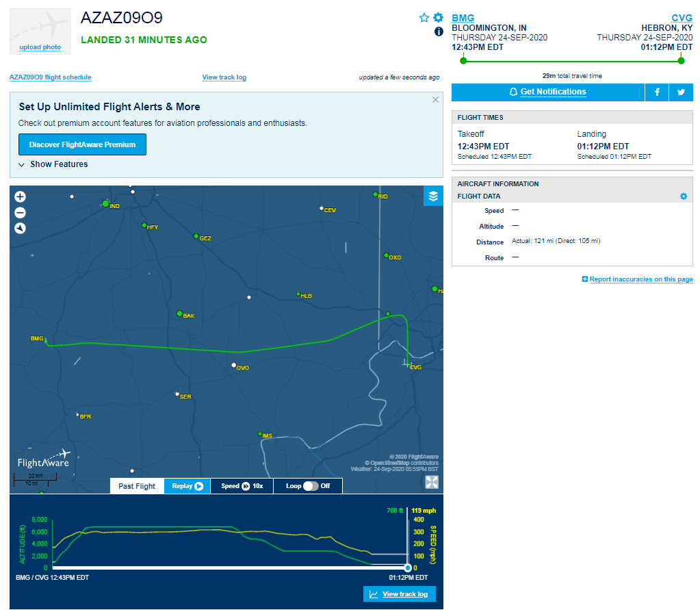
Task: Click upload photo link
Action: click(x=40, y=47)
